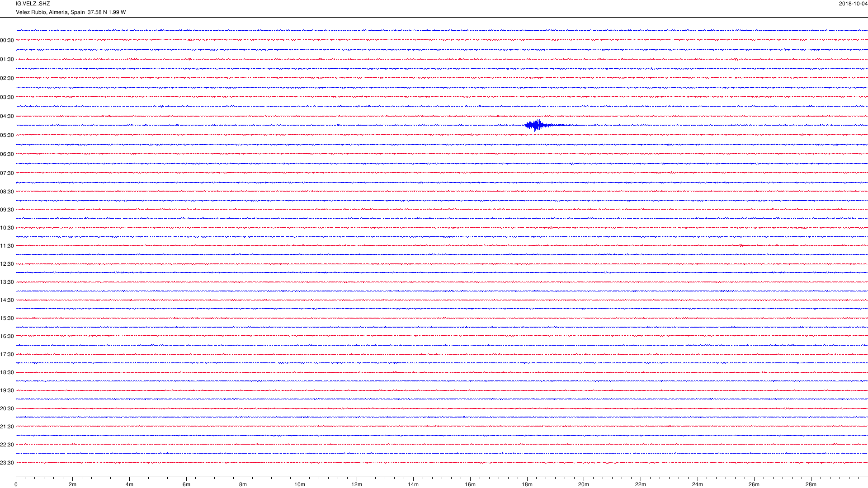Image resolution: width=868 pixels, height=488 pixels.
Task: Click the 08:30 time label
Action: coord(7,192)
